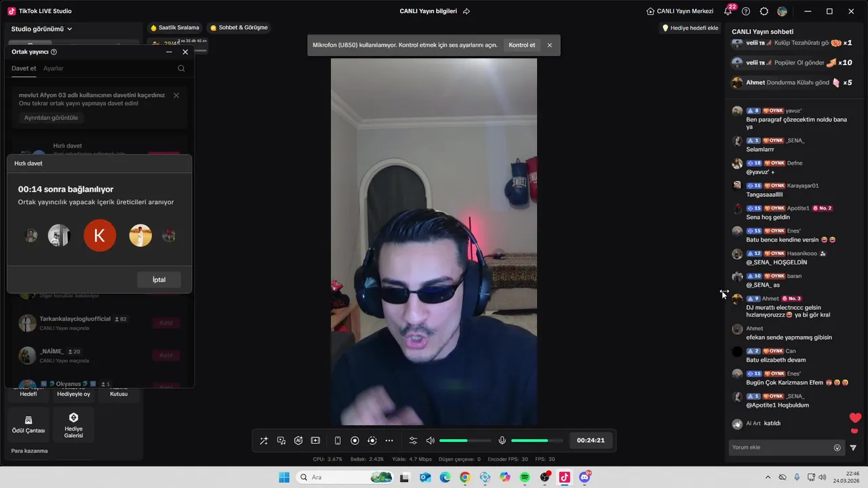Open the magic wand effects tool

point(264,441)
